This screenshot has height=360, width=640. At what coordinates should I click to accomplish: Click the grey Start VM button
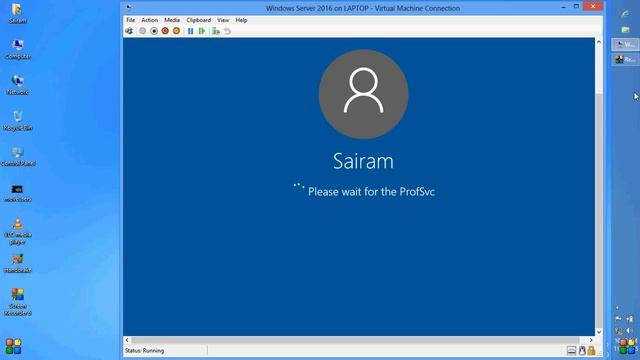coord(142,31)
